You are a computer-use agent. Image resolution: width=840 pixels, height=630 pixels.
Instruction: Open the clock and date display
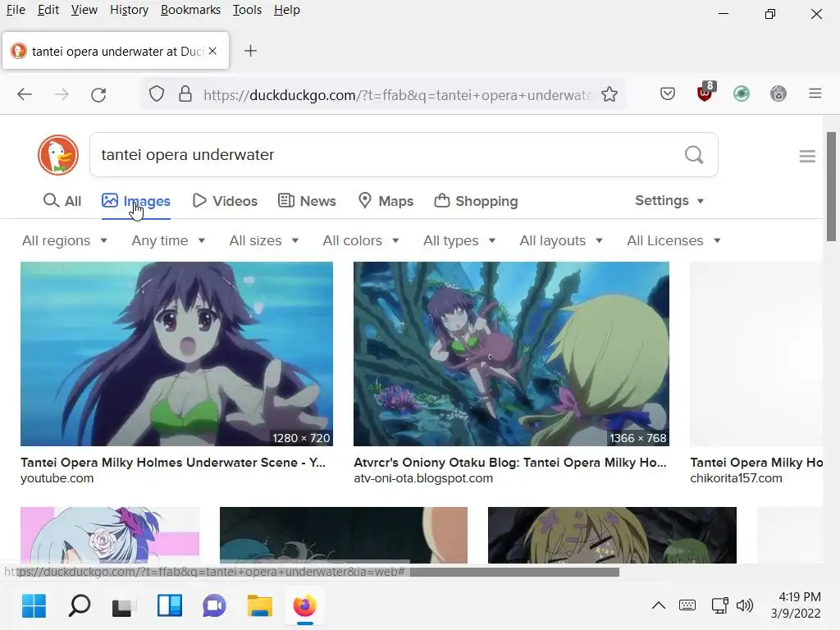(x=796, y=605)
